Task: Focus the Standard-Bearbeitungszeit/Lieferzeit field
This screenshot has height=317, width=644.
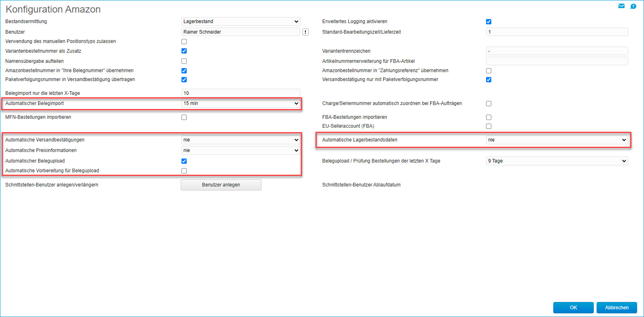Action: (x=557, y=32)
